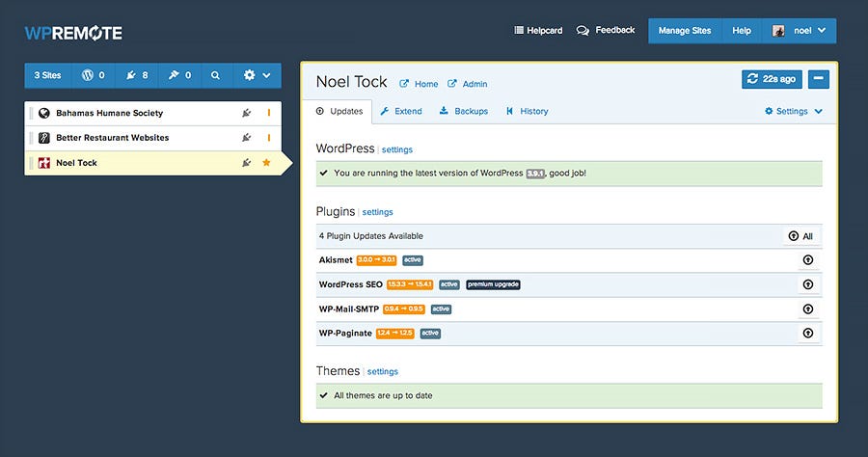Click the search sites magnifier icon

pyautogui.click(x=215, y=75)
